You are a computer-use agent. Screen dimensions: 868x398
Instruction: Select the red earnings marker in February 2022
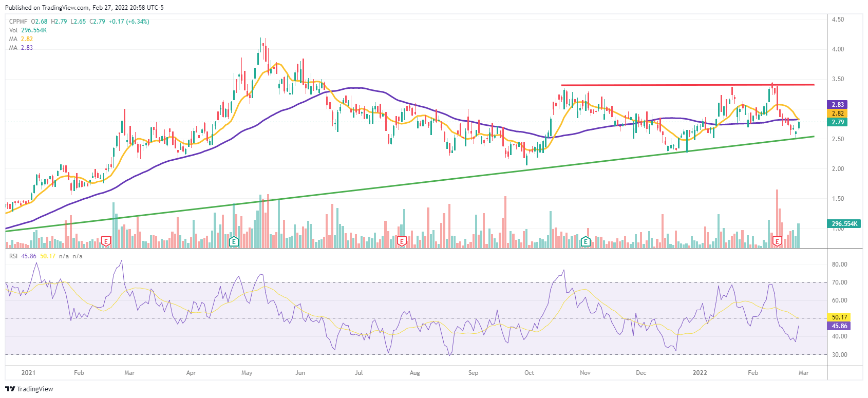(x=777, y=241)
